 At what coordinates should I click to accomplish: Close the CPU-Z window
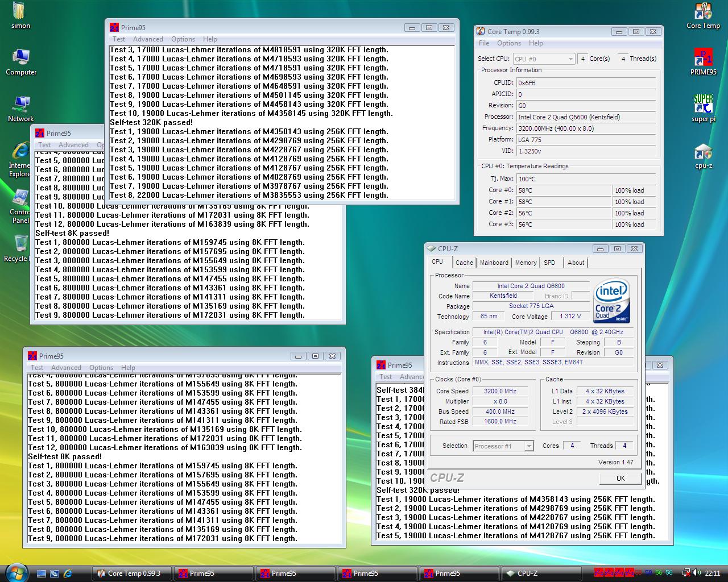[x=635, y=249]
